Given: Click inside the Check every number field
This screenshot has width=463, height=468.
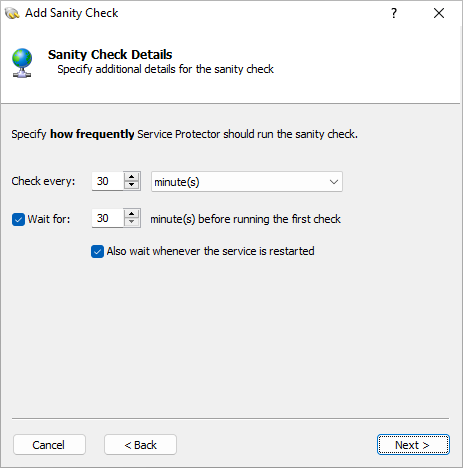Looking at the screenshot, I should pos(108,181).
